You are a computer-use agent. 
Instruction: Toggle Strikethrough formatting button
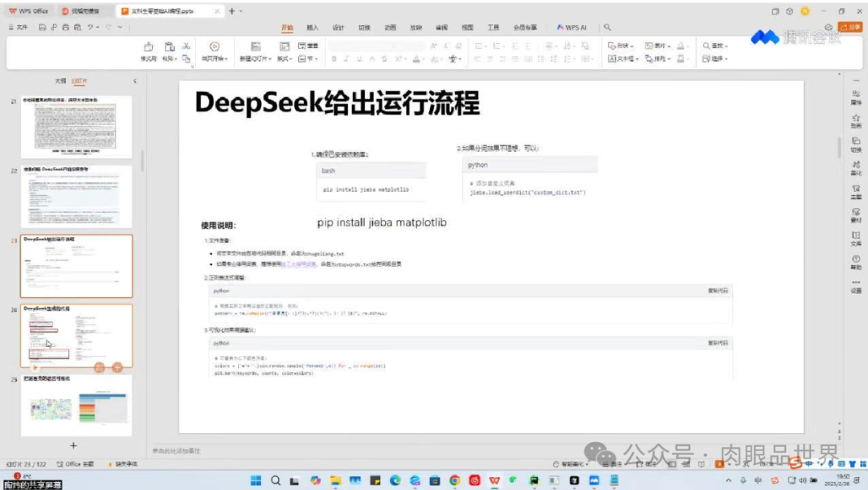pos(384,59)
